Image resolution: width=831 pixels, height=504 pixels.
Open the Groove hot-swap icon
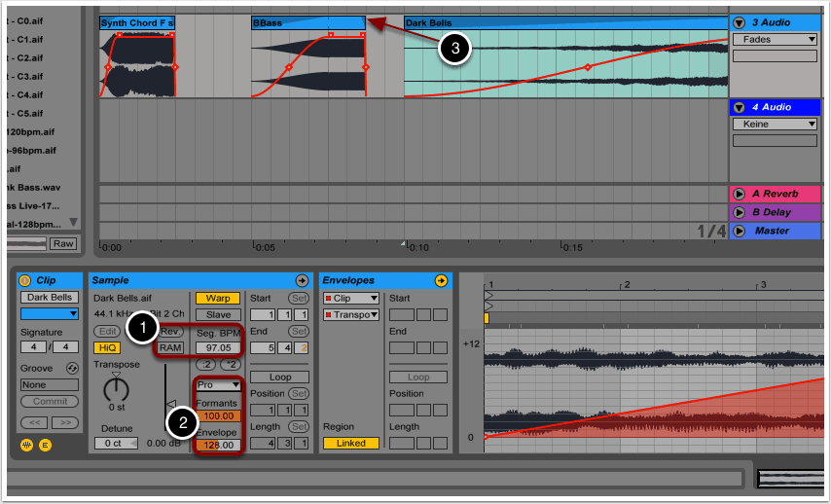tap(71, 369)
